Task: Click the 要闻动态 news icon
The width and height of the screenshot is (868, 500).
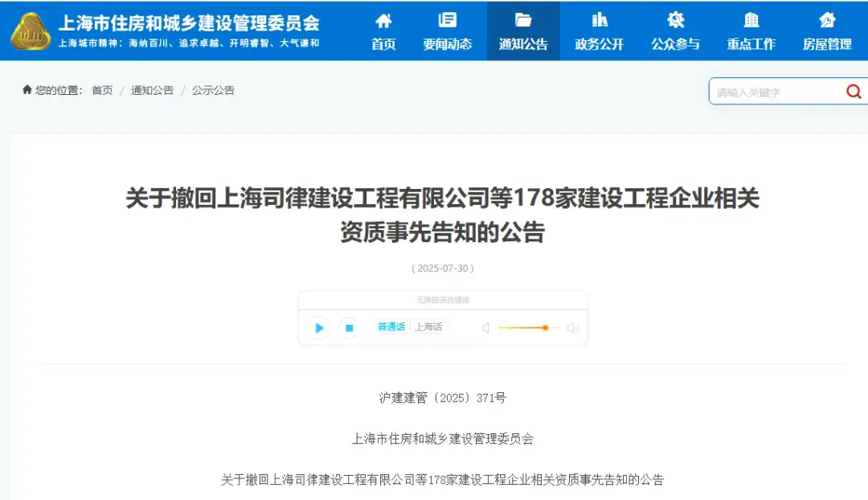Action: tap(448, 20)
